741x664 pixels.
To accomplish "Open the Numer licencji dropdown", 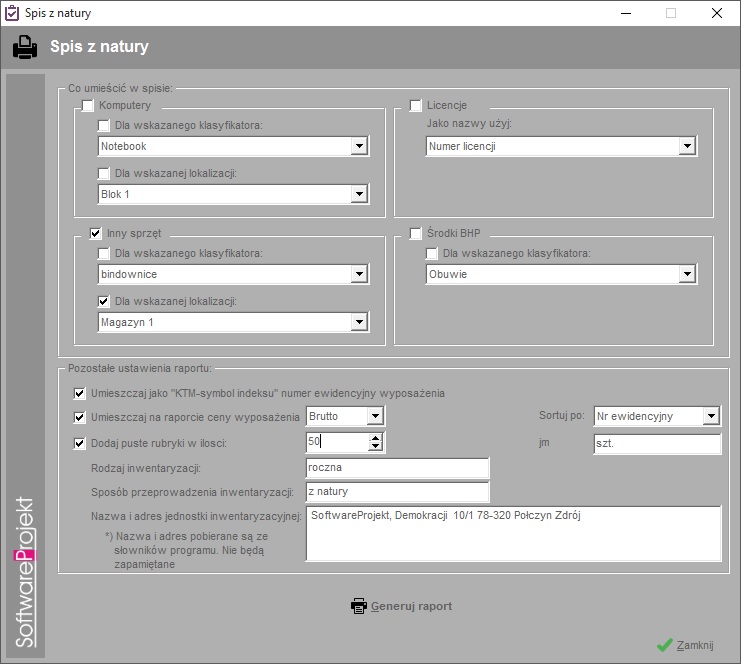I will coord(687,146).
